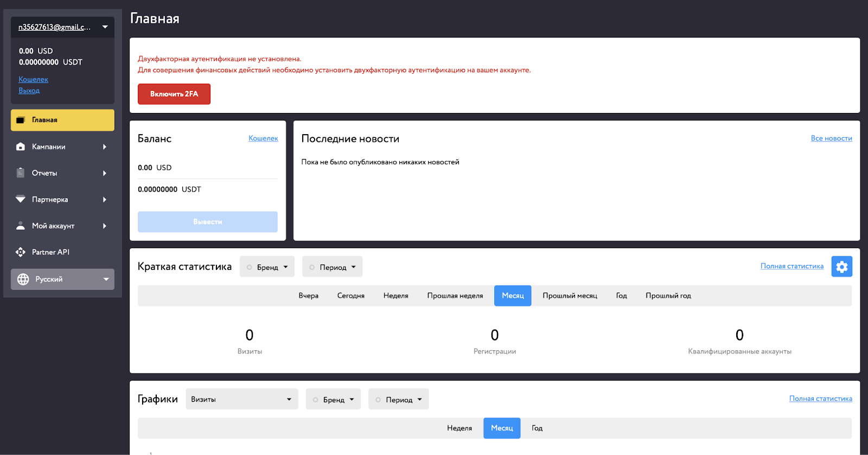Image resolution: width=868 pixels, height=455 pixels.
Task: Toggle the Период radio circle in Краткая статистика
Action: [312, 267]
